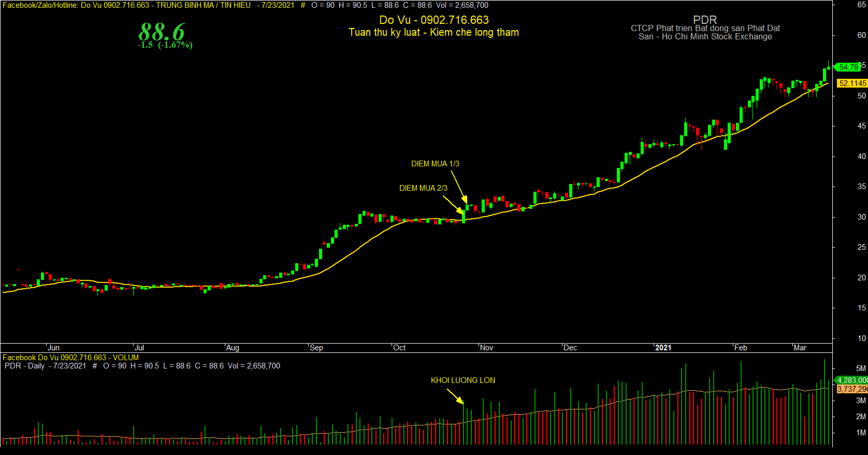Click the green 4,283,00 volume value tag
868x455 pixels.
(x=852, y=380)
